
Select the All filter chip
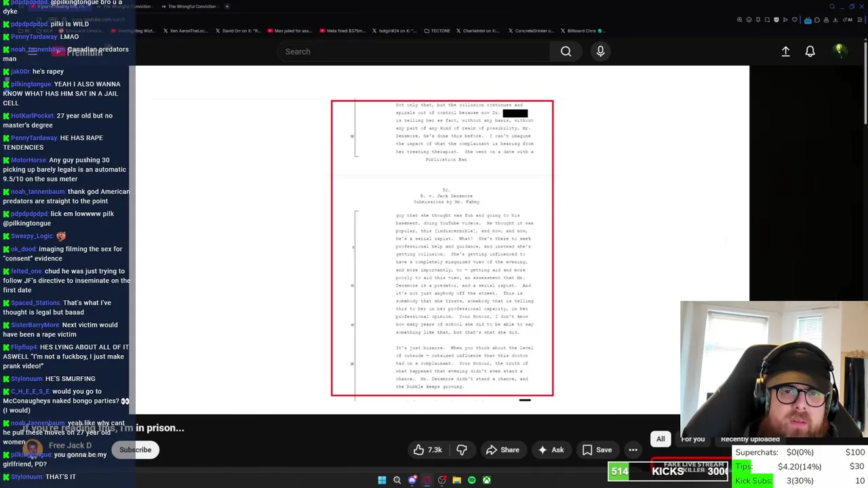pyautogui.click(x=660, y=439)
